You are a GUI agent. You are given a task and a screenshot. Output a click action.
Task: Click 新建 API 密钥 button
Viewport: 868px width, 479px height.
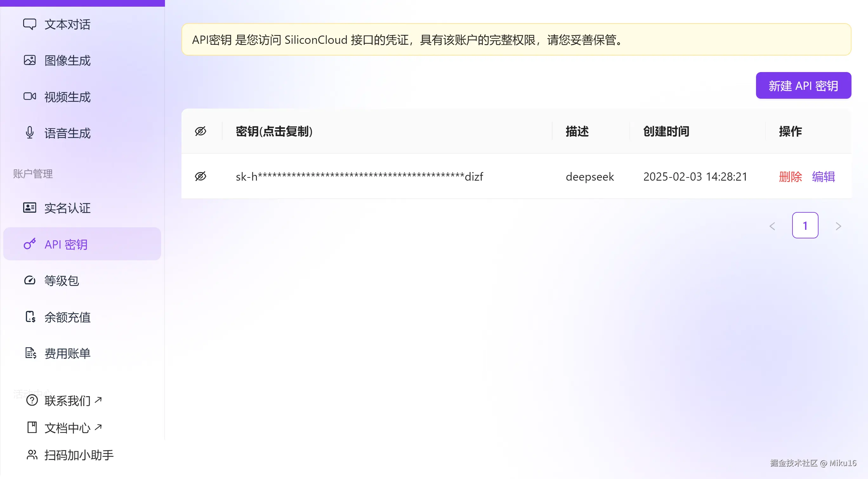coord(803,86)
